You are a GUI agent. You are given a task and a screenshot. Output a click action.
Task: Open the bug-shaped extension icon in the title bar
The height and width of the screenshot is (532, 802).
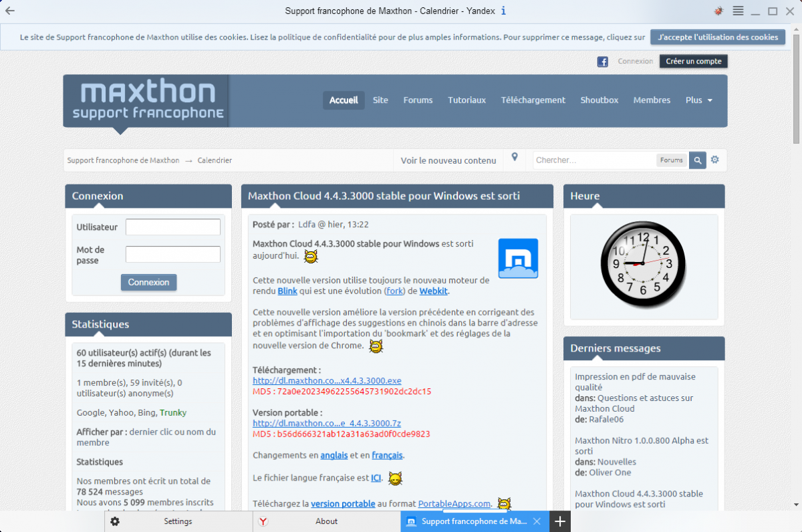[x=719, y=11]
